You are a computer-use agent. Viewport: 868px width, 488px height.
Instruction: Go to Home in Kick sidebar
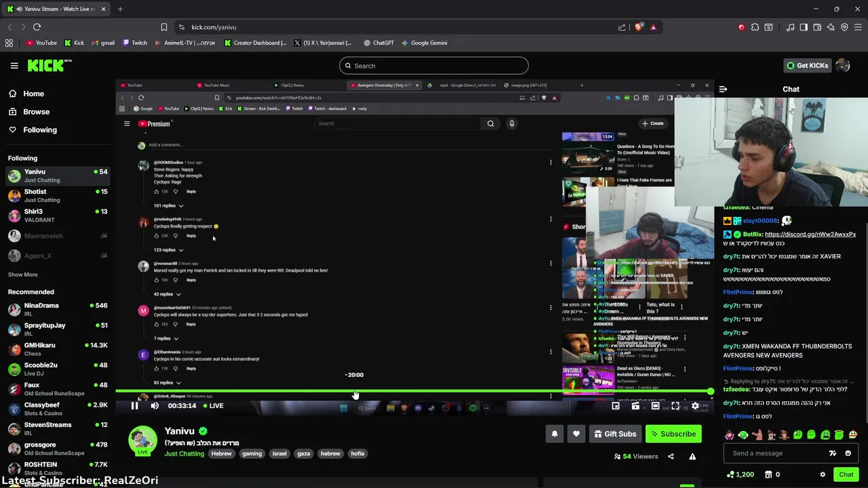tap(26, 94)
